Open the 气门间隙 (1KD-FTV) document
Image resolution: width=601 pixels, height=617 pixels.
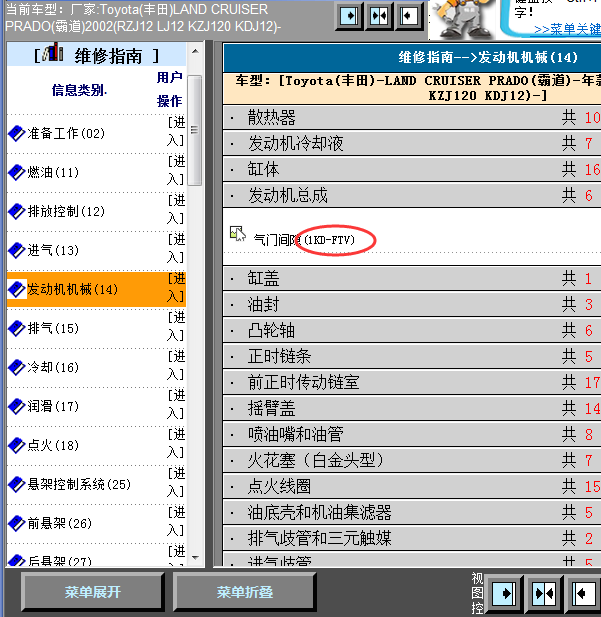[304, 240]
